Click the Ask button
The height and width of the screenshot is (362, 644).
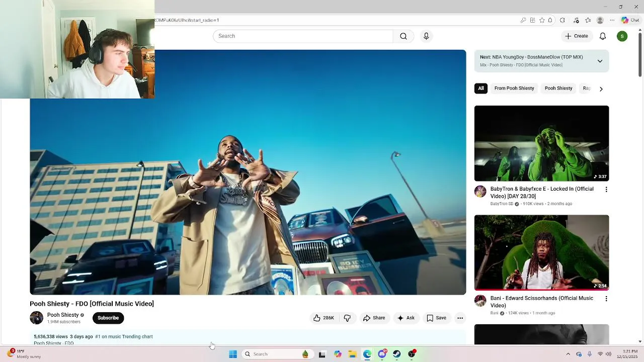[406, 318]
